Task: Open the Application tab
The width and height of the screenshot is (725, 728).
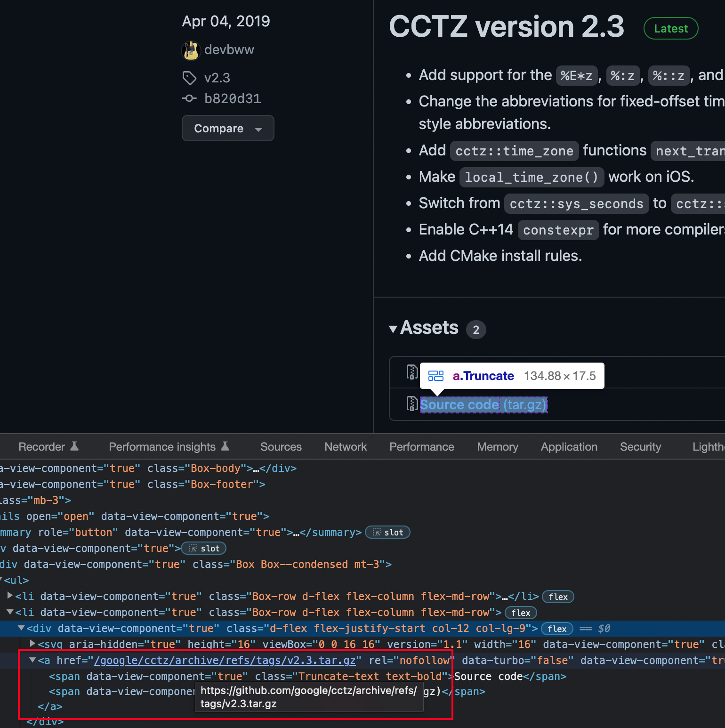Action: click(x=569, y=446)
